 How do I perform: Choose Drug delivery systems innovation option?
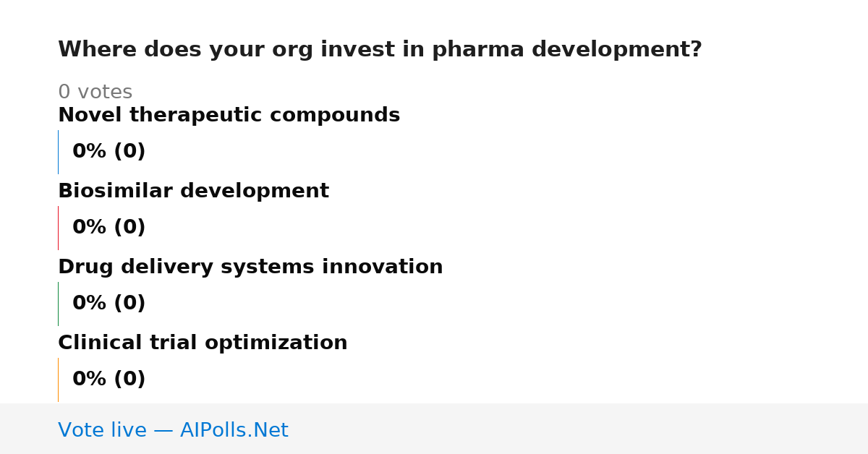pos(250,267)
